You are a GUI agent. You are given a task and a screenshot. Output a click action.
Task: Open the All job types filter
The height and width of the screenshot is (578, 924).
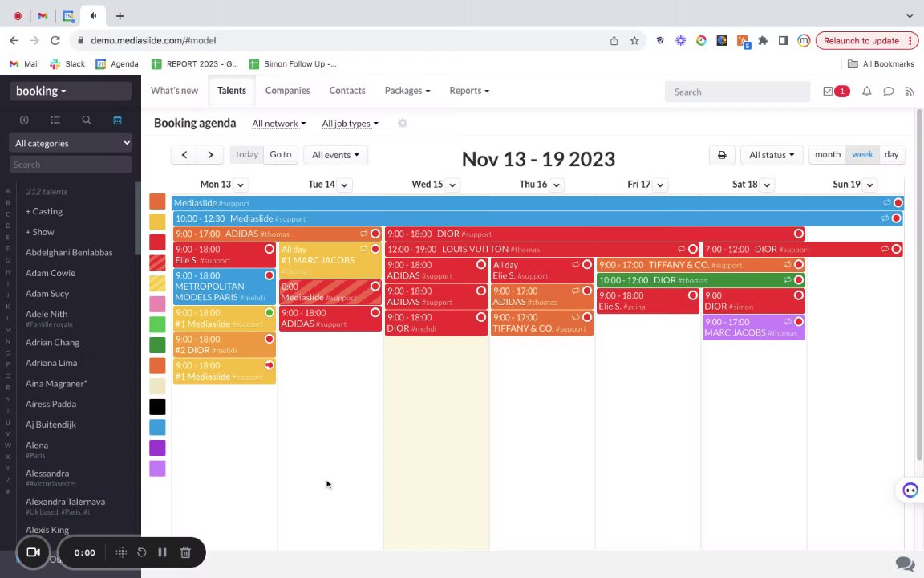(350, 124)
